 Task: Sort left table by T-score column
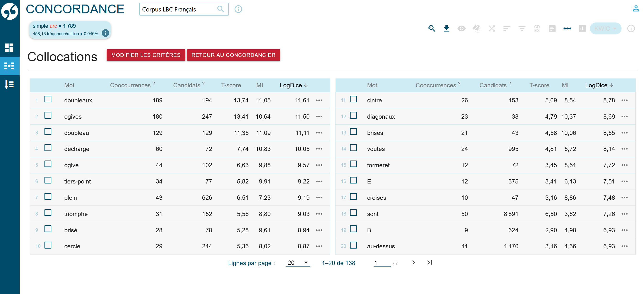pos(231,85)
